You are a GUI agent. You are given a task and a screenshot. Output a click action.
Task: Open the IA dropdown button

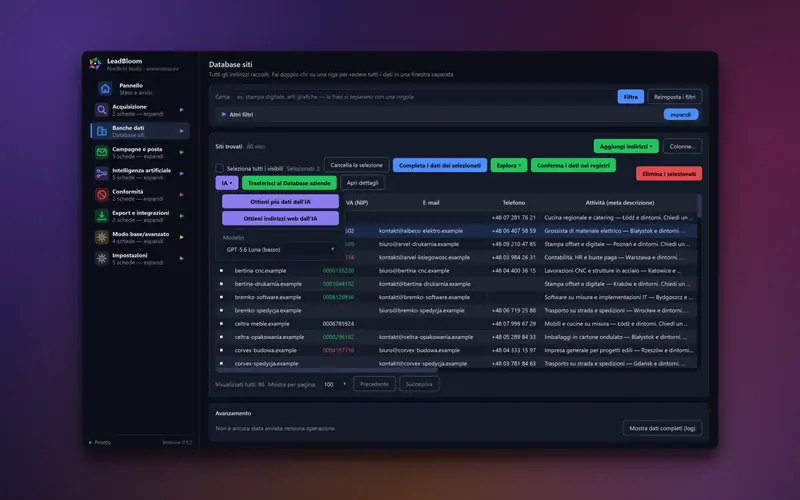click(x=227, y=183)
